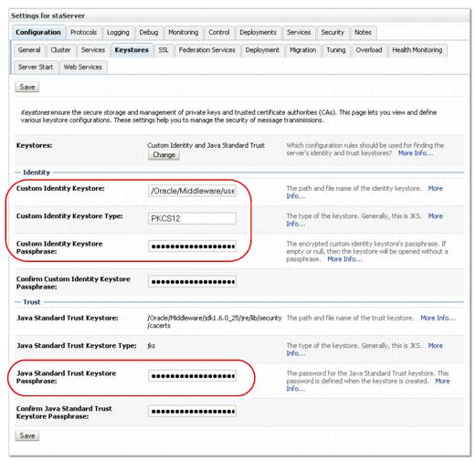Screen dimensions: 476x461
Task: Click the Confirm Custom Identity Keystore Passphrase field
Action: [192, 281]
